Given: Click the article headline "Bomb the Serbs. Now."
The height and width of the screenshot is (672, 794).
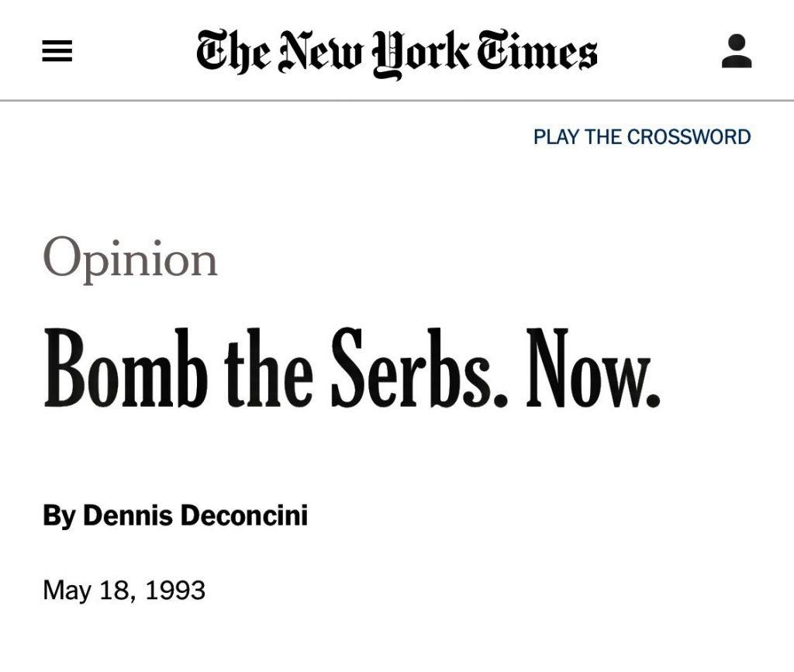Looking at the screenshot, I should tap(351, 369).
